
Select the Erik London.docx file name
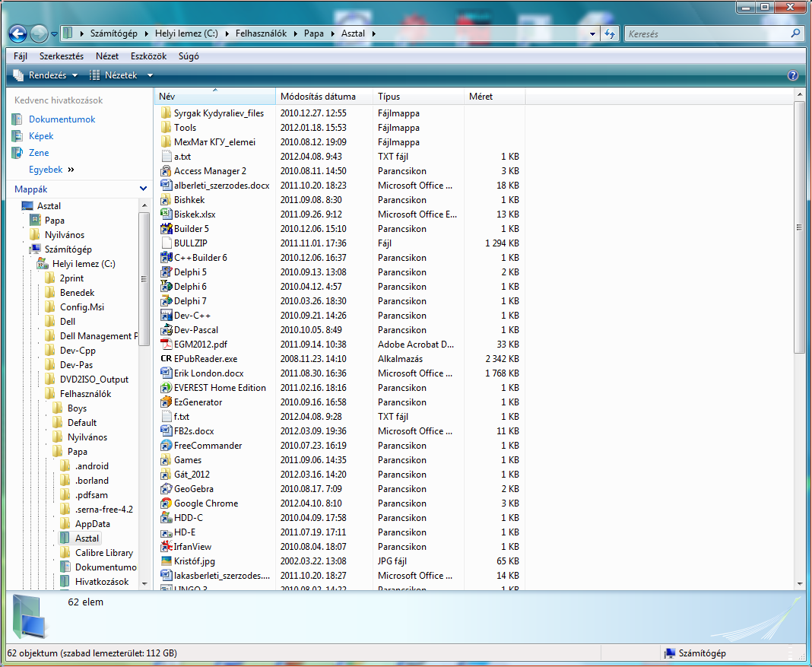(208, 373)
